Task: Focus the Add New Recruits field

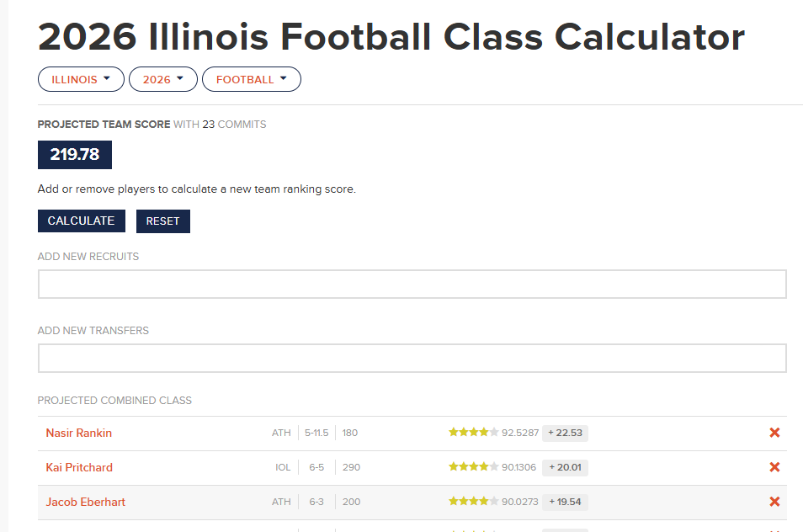Action: click(412, 285)
